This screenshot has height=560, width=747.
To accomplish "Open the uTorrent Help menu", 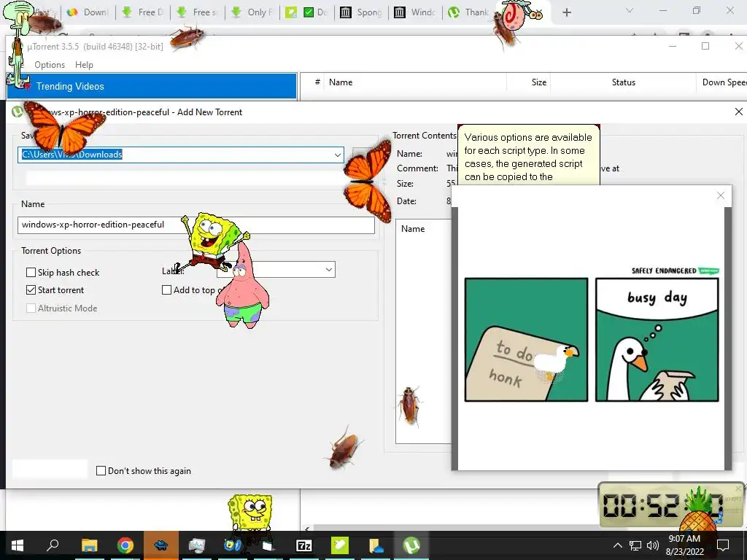I will click(x=85, y=65).
